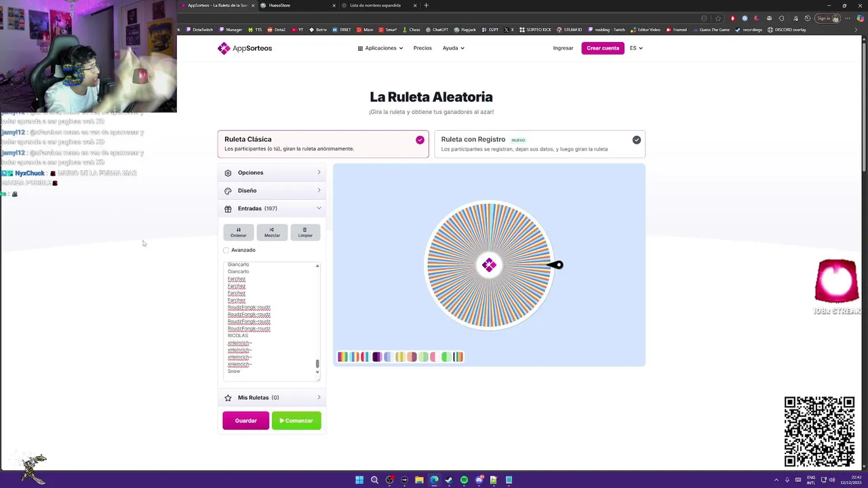The height and width of the screenshot is (488, 868).
Task: Click the Entradas gift icon
Action: 228,209
